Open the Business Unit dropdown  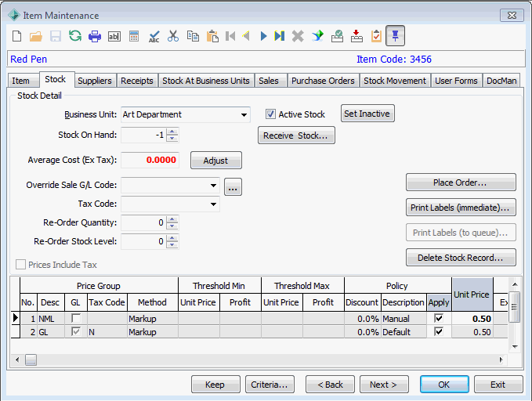[x=244, y=114]
